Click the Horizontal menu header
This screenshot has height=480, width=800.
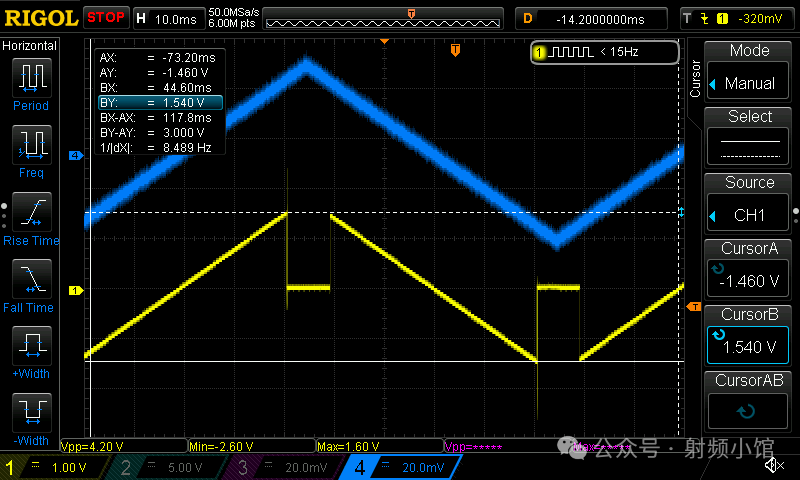[x=30, y=46]
